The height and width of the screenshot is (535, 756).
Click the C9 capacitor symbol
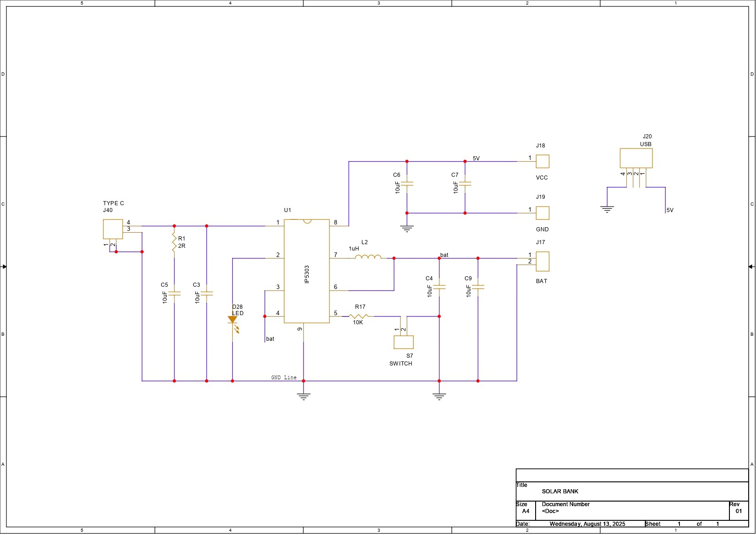pyautogui.click(x=478, y=287)
